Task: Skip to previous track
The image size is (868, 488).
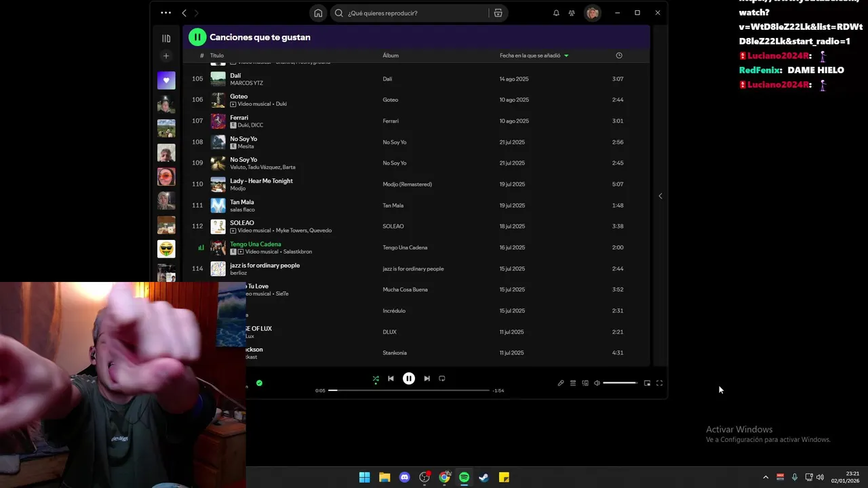Action: [x=391, y=379]
